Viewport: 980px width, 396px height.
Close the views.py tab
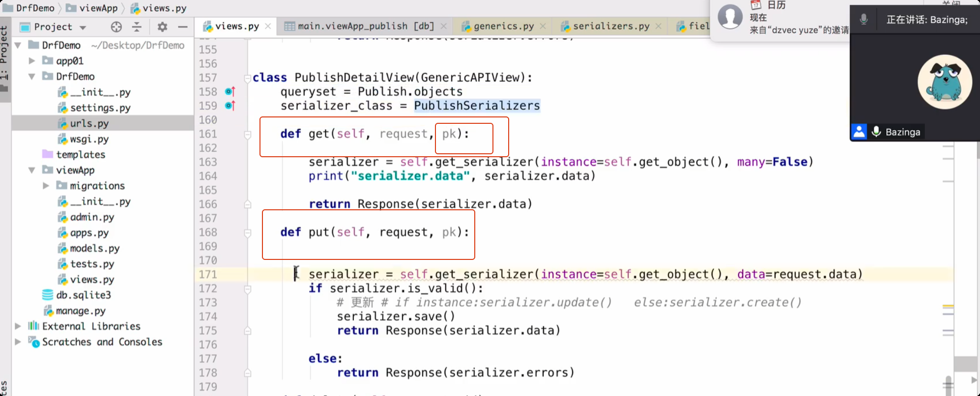click(x=268, y=27)
